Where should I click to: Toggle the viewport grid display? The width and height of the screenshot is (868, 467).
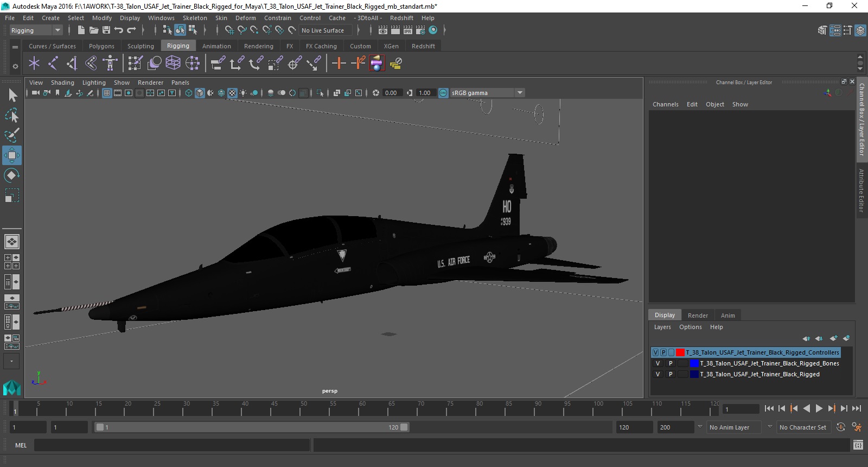[107, 93]
